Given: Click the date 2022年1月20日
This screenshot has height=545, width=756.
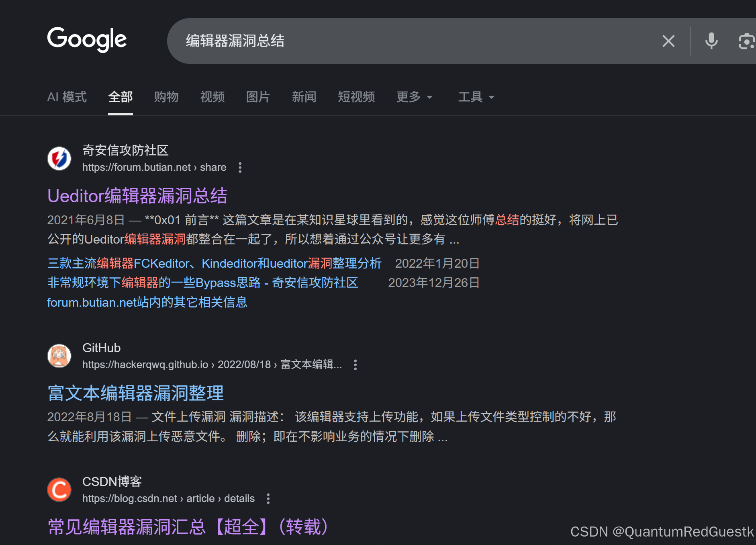Looking at the screenshot, I should (437, 263).
